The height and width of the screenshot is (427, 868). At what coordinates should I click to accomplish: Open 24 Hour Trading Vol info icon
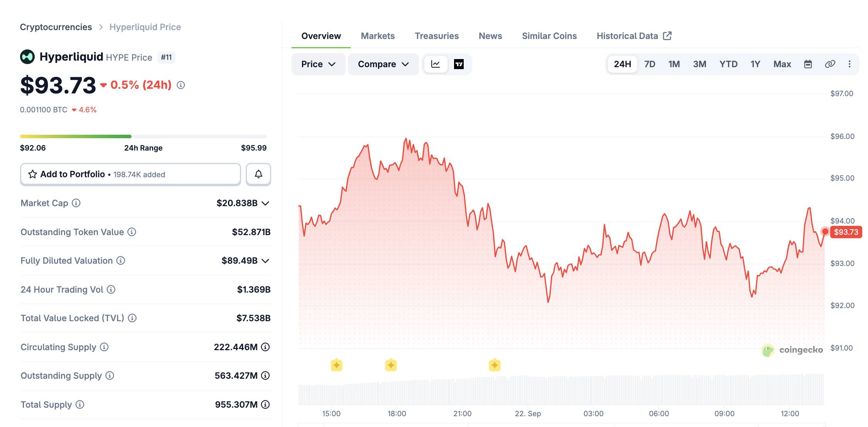111,290
